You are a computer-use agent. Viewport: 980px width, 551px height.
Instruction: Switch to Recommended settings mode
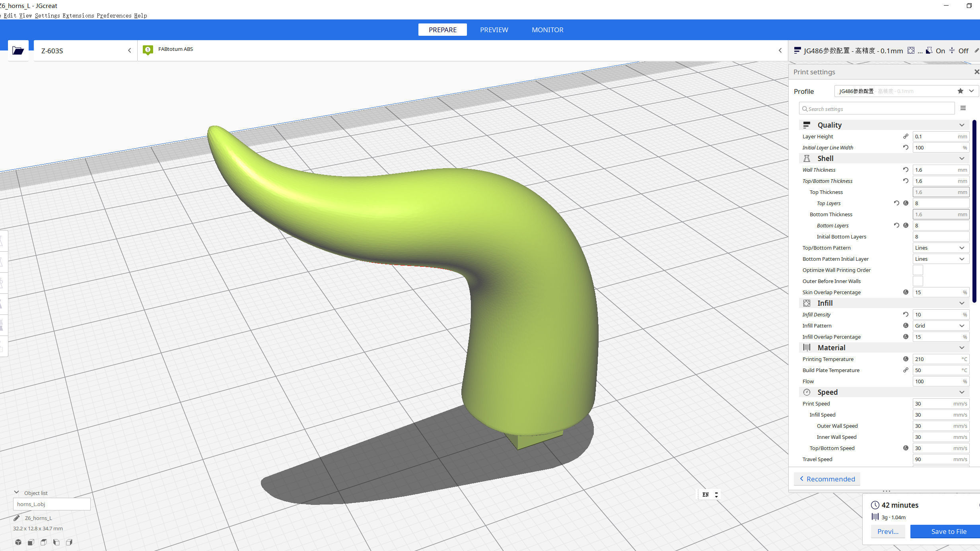pos(827,479)
